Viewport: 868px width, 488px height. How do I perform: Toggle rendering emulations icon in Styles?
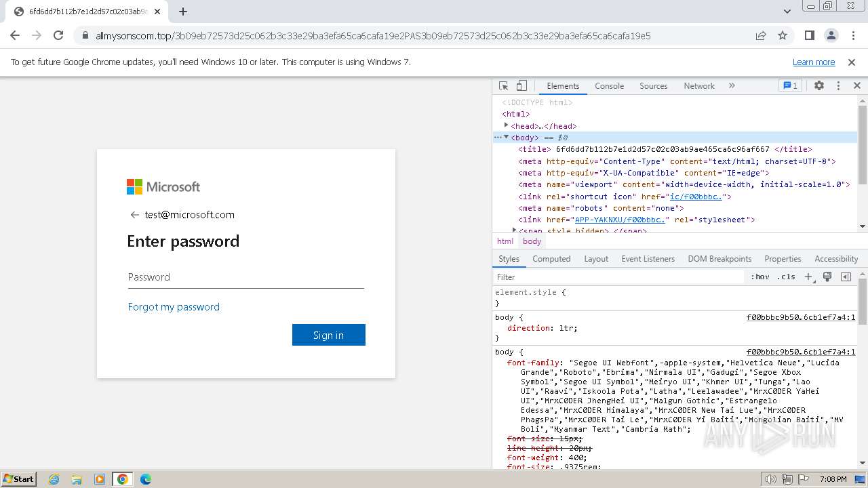tap(827, 277)
